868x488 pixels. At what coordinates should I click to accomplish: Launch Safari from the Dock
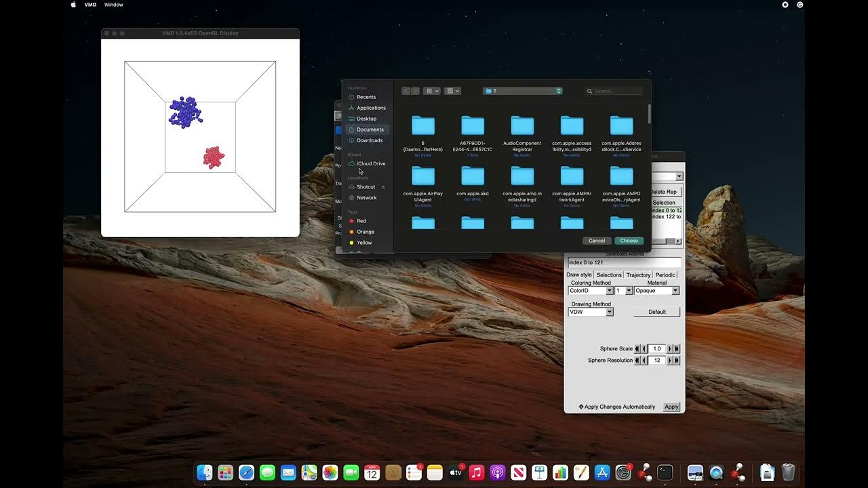coord(246,472)
